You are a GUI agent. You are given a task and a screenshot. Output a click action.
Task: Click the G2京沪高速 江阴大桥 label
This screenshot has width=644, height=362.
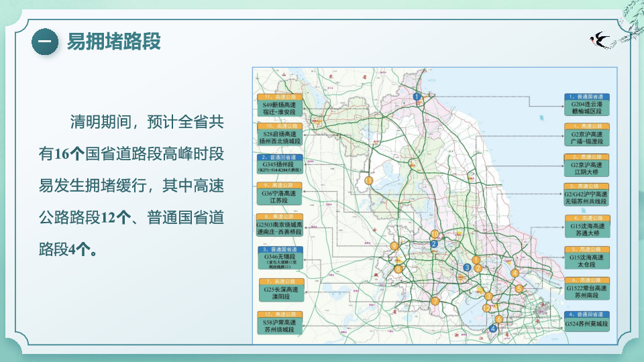pyautogui.click(x=586, y=166)
